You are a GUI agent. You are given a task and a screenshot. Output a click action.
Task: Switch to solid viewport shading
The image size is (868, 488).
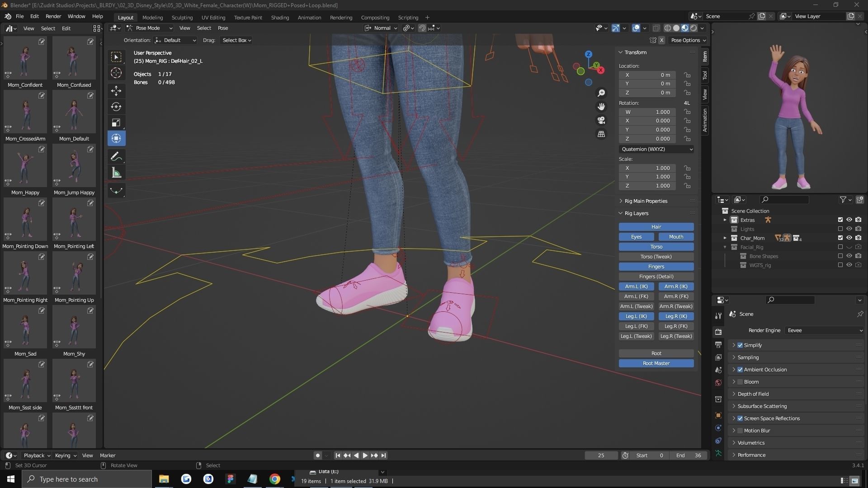point(676,28)
